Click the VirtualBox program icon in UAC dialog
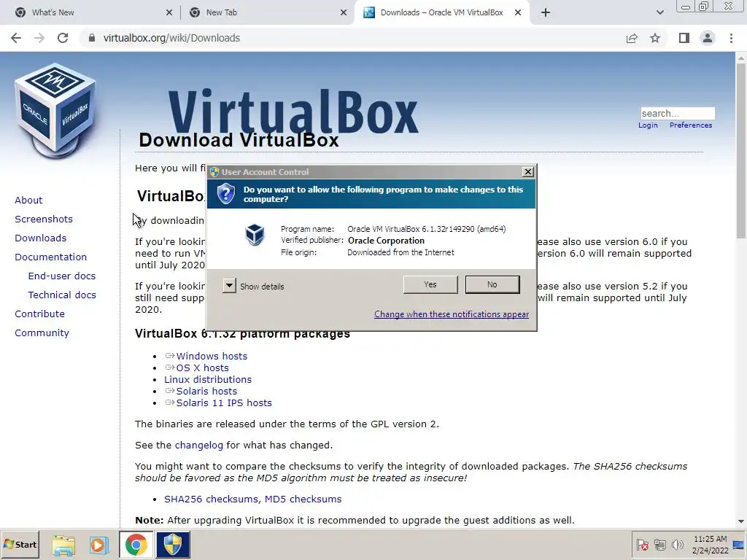 (255, 234)
